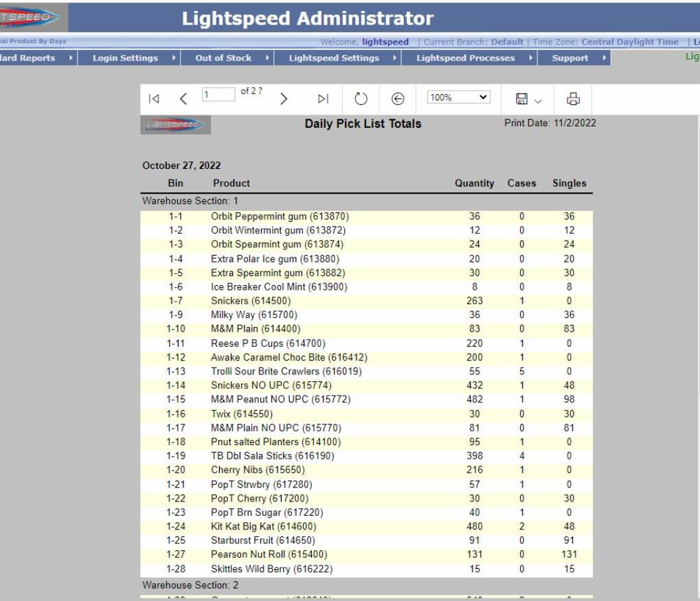Click the Product By Days breadcrumb

(x=33, y=41)
